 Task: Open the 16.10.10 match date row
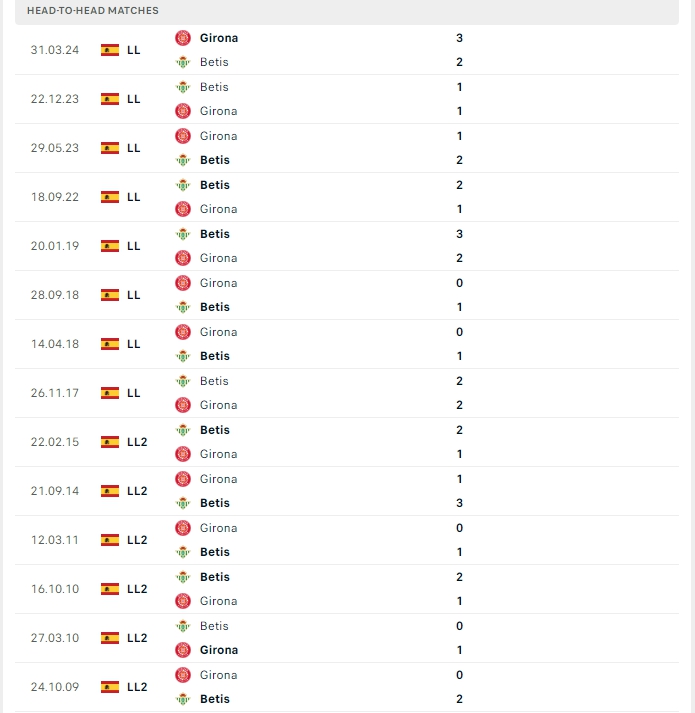55,589
